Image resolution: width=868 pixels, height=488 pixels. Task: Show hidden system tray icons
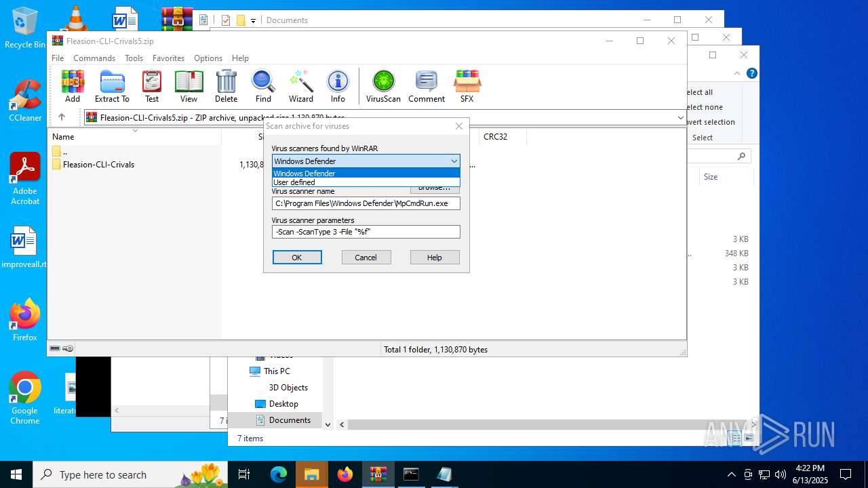coord(731,474)
